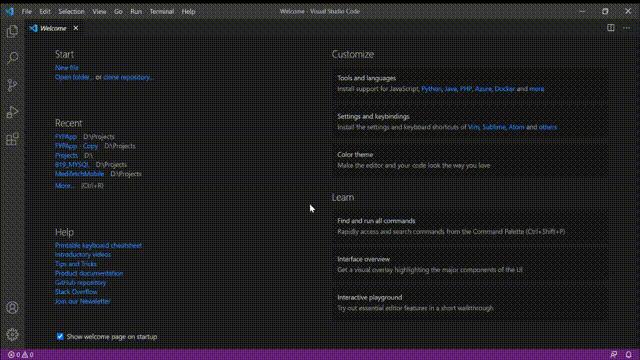Screen dimensions: 640x360
Task: Open recent project B19_MYSQL
Action: coord(72,165)
